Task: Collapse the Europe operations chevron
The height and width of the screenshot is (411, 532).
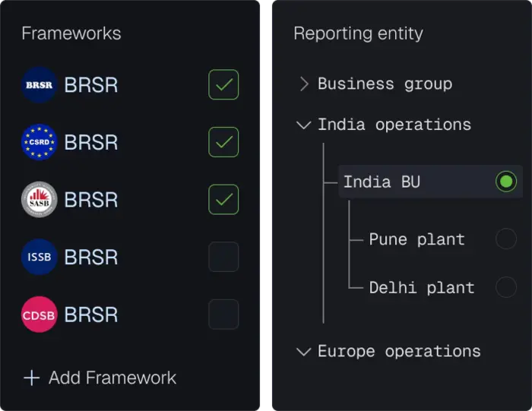Action: click(304, 352)
